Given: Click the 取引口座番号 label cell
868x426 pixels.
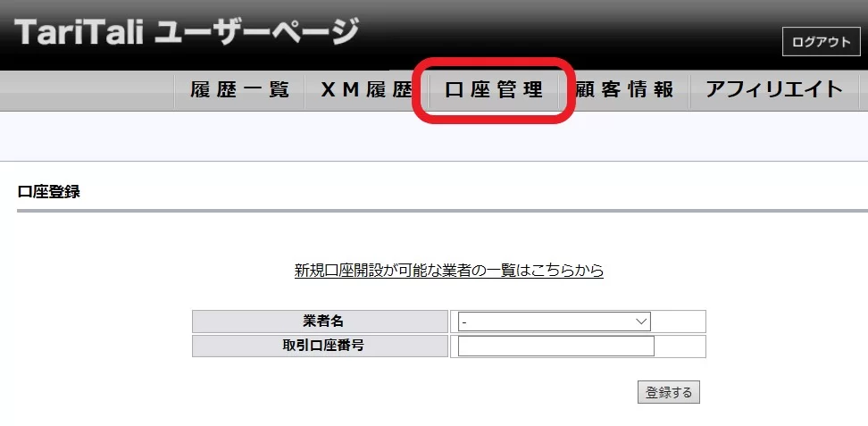Looking at the screenshot, I should tap(320, 347).
